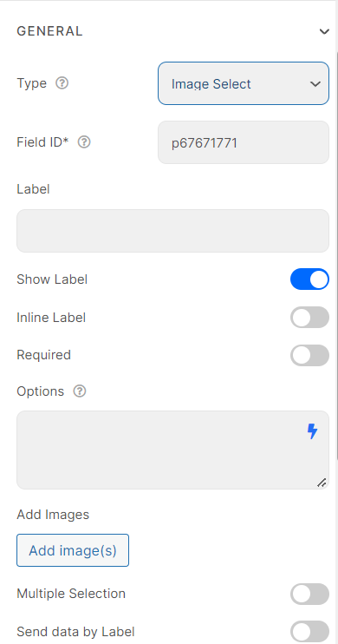Click the blue lightning dynamic data icon
This screenshot has width=338, height=644.
[x=313, y=431]
